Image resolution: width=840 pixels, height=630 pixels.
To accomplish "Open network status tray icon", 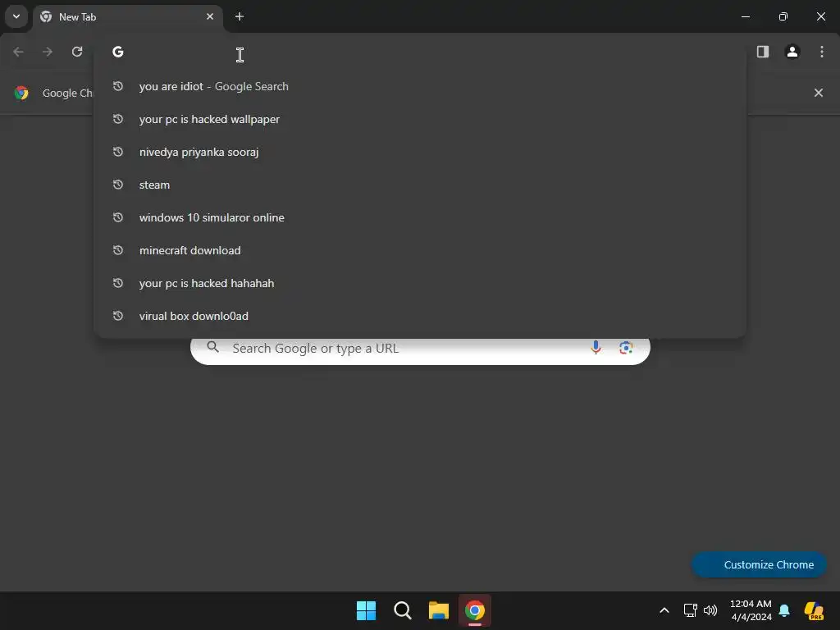I will 690,610.
